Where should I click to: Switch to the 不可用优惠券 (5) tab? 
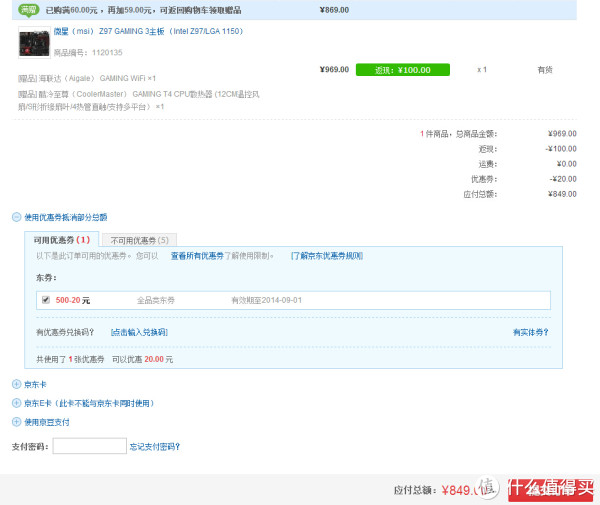pyautogui.click(x=139, y=240)
